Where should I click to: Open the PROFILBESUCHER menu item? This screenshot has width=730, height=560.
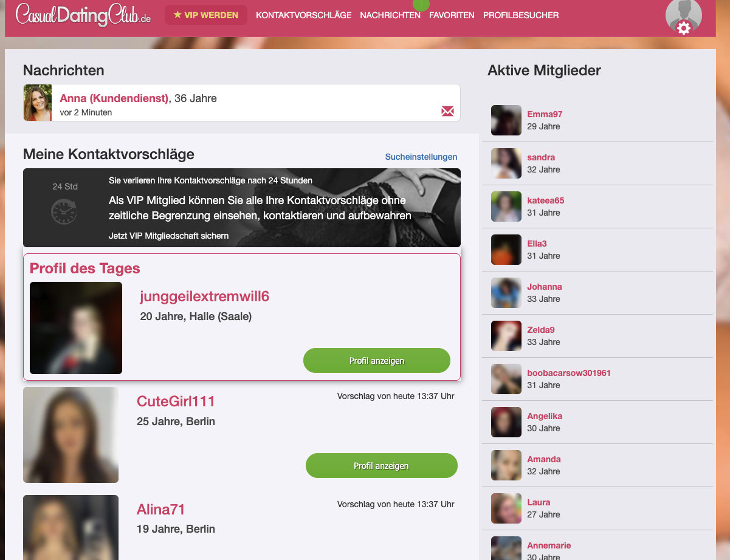[x=521, y=15]
